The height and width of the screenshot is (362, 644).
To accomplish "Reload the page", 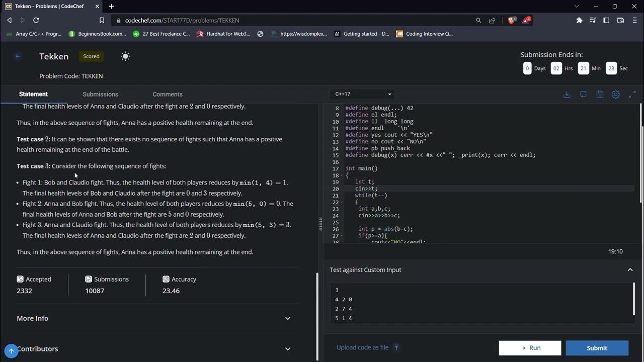I will tap(36, 20).
